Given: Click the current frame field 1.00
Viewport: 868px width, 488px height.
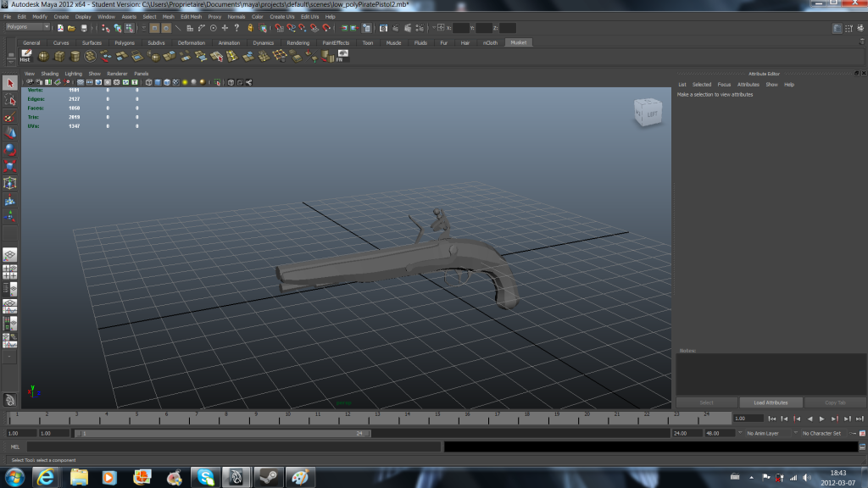Looking at the screenshot, I should (748, 419).
